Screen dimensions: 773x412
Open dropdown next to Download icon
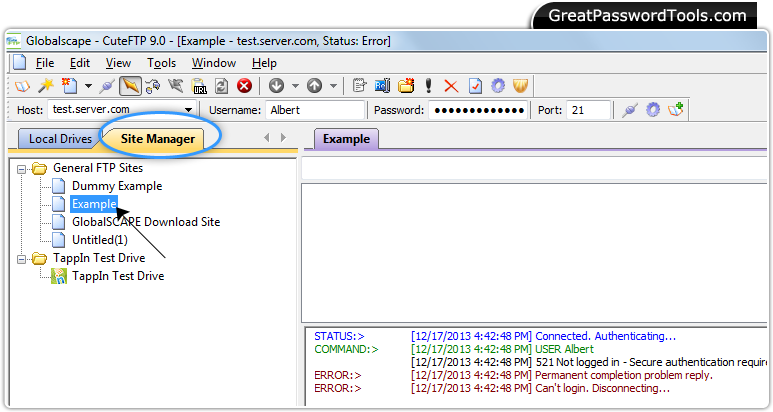(295, 86)
